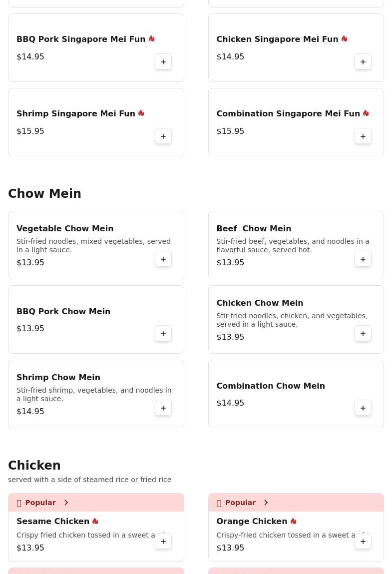The height and width of the screenshot is (574, 392).
Task: Add BBQ Pork Singapore Mei Fun to cart
Action: click(163, 62)
